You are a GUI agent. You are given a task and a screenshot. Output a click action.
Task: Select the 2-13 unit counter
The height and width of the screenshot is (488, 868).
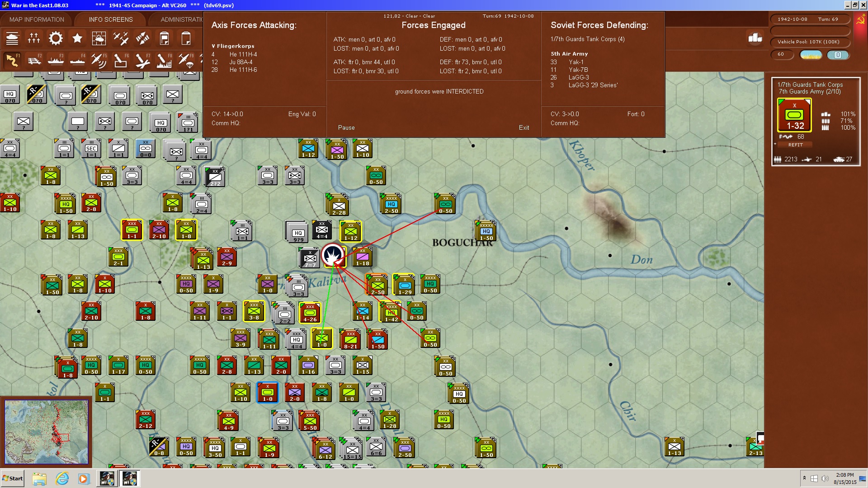pyautogui.click(x=755, y=446)
